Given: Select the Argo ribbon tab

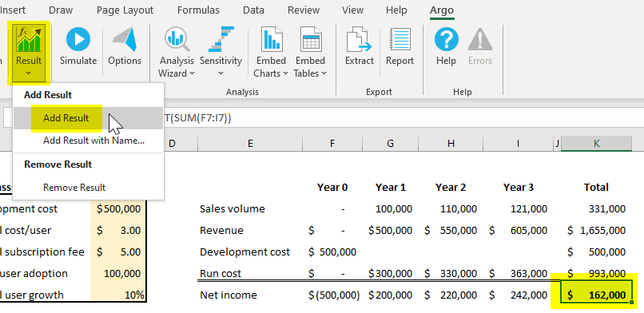Looking at the screenshot, I should (x=442, y=10).
